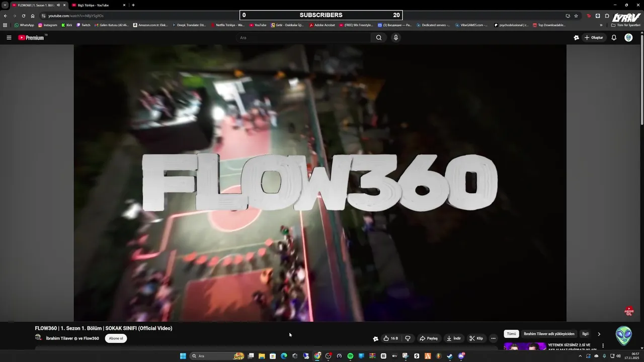This screenshot has height=362, width=644.
Task: Open the Windows Start menu
Action: pyautogui.click(x=183, y=356)
